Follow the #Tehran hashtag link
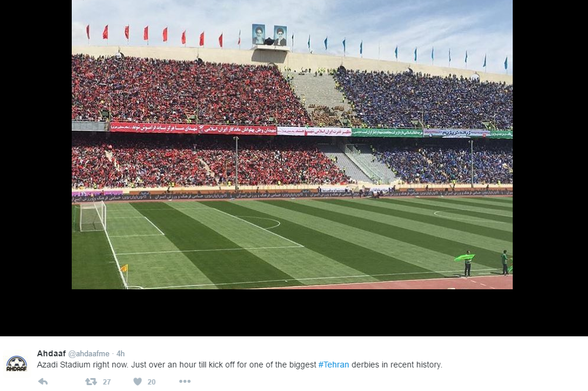 point(333,365)
